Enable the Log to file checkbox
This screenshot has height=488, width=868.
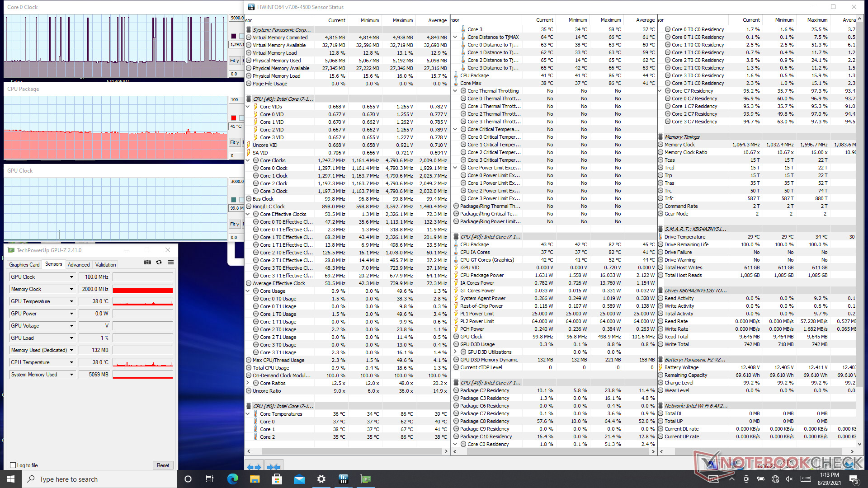click(x=13, y=465)
